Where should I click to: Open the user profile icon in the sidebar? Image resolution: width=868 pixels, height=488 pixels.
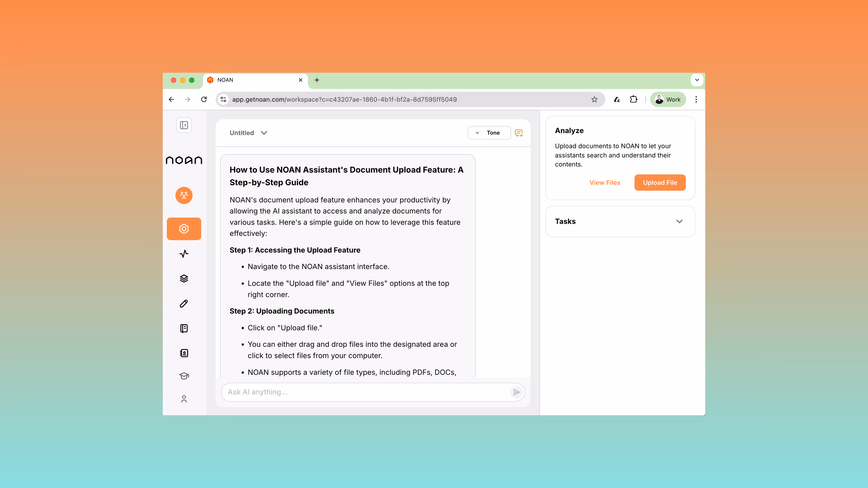184,399
